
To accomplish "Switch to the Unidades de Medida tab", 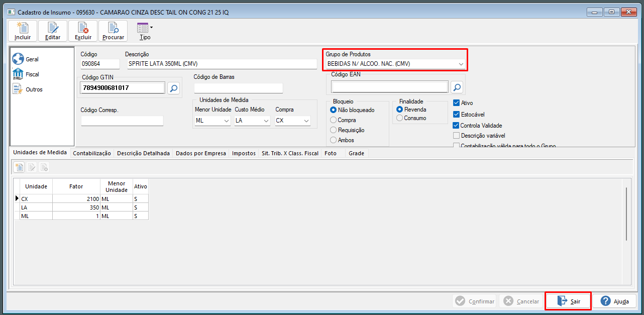I will pos(40,153).
